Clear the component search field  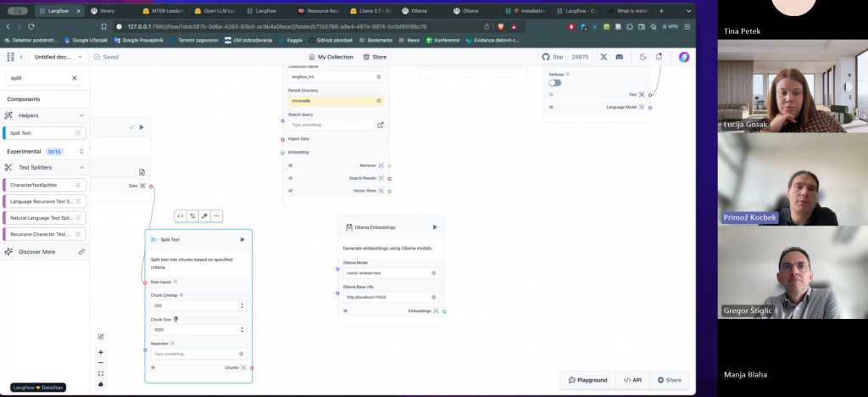click(75, 78)
